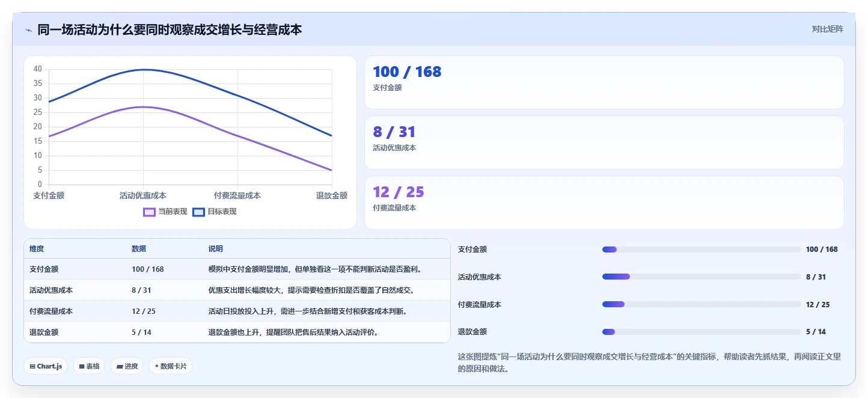Click 100 / 168 value beside progress bar
Image resolution: width=868 pixels, height=398 pixels.
coord(822,250)
